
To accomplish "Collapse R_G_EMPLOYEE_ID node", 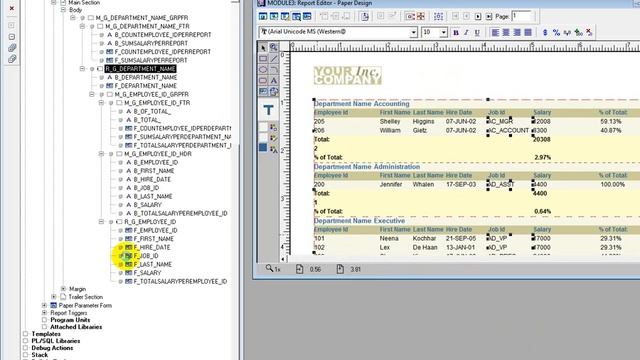I will coord(101,222).
